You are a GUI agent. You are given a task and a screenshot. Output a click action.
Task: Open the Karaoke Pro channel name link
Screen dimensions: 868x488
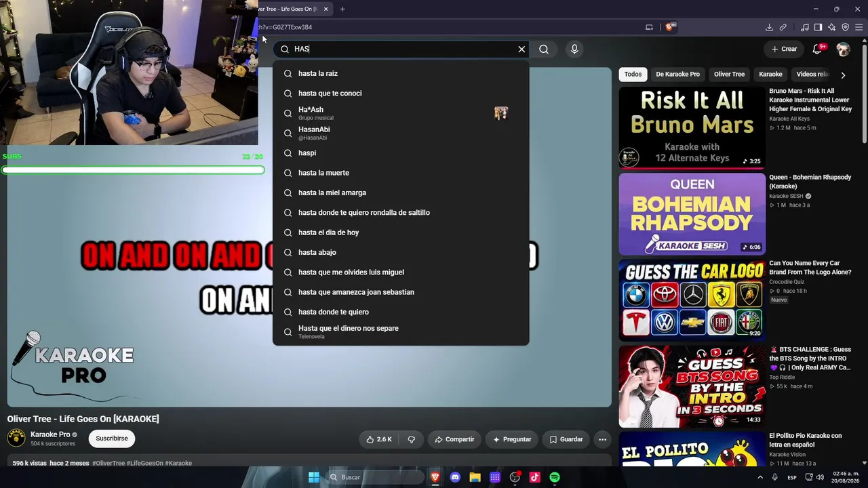click(x=50, y=434)
